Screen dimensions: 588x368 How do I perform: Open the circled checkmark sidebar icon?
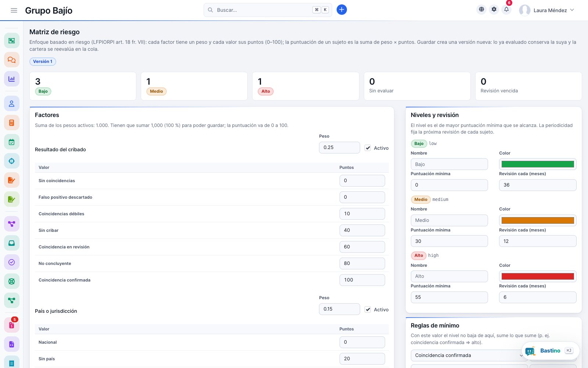(x=12, y=262)
